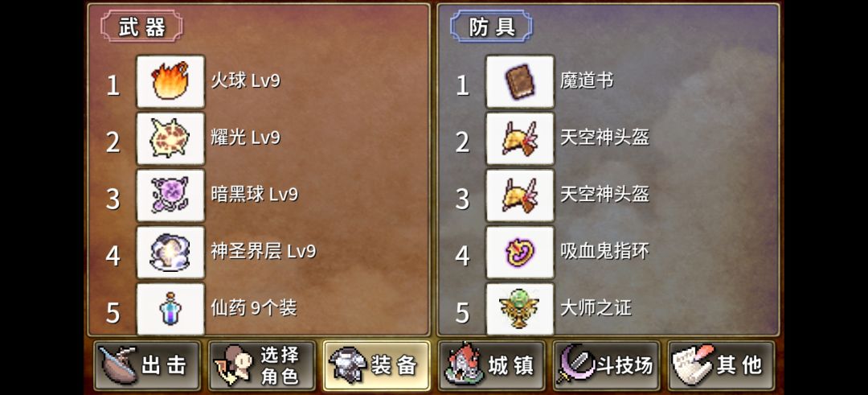Go to the 城镇 town tab
The width and height of the screenshot is (868, 395).
pos(492,366)
